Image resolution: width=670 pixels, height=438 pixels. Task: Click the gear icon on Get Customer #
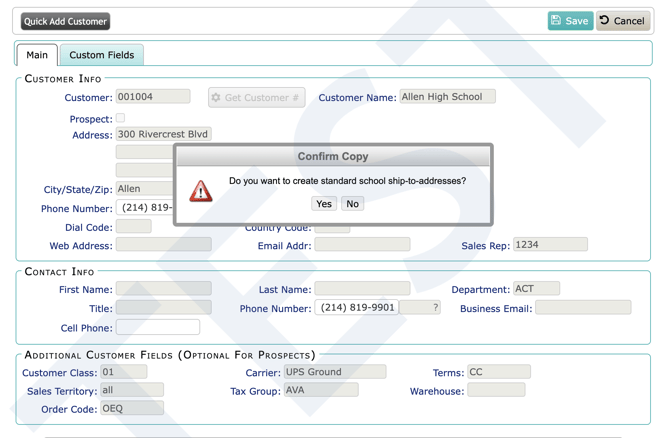point(216,97)
